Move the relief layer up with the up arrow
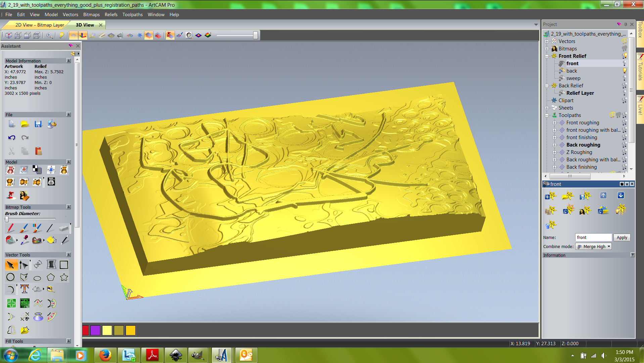 click(603, 196)
